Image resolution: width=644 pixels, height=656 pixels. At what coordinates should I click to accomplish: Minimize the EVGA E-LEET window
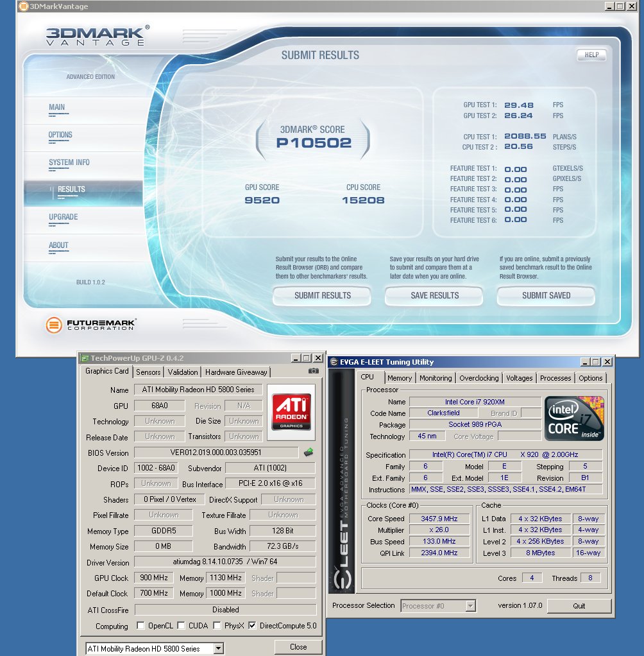coord(585,362)
